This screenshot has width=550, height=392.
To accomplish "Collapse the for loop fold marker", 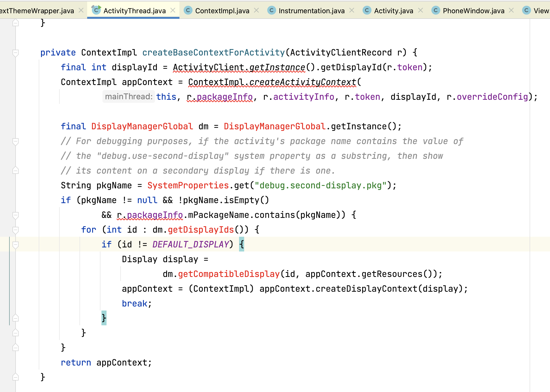I will (16, 230).
